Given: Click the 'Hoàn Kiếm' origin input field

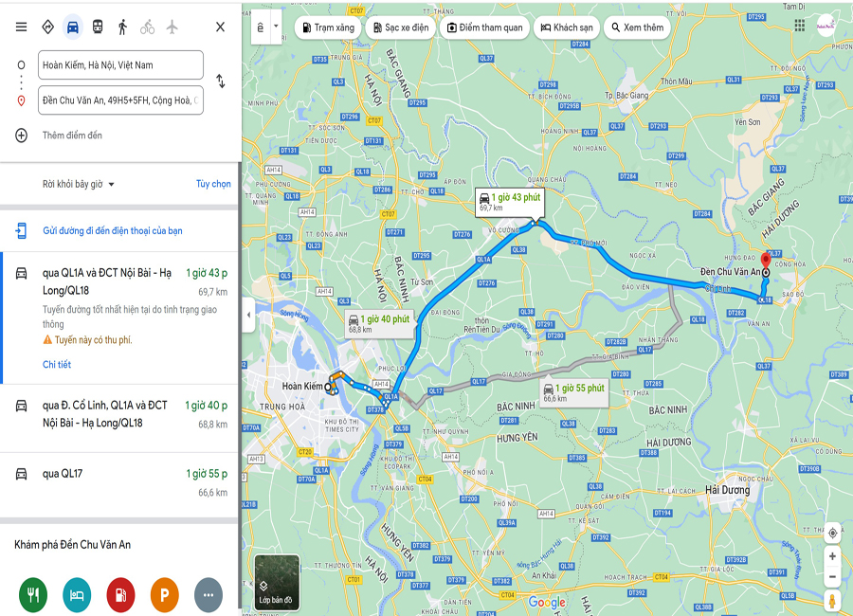Looking at the screenshot, I should pyautogui.click(x=120, y=64).
